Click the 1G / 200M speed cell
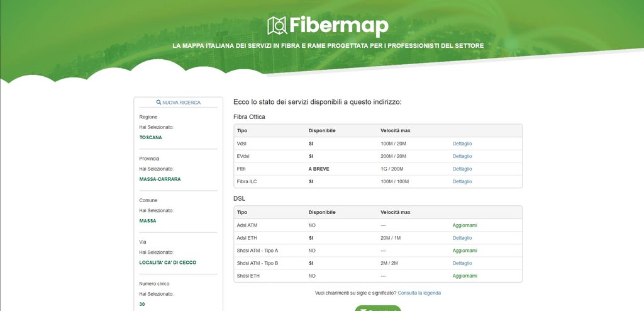Viewport: 644px width, 311px height. click(392, 169)
